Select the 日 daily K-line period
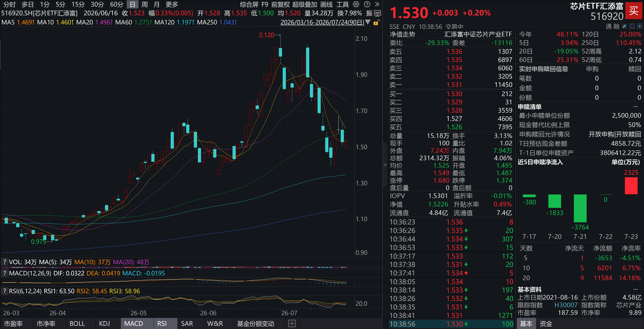The image size is (644, 329). 132,4
